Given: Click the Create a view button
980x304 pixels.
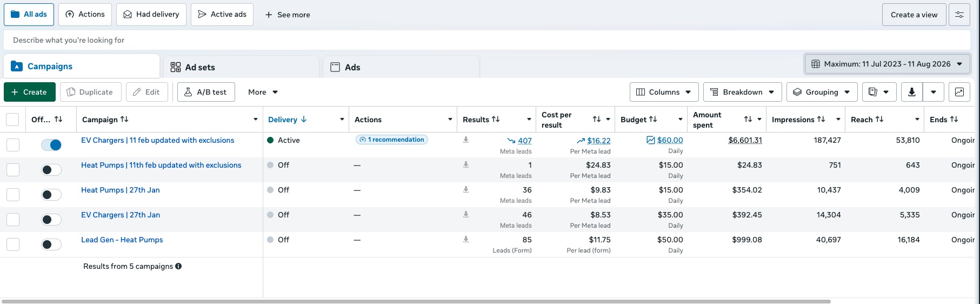Looking at the screenshot, I should (x=914, y=15).
